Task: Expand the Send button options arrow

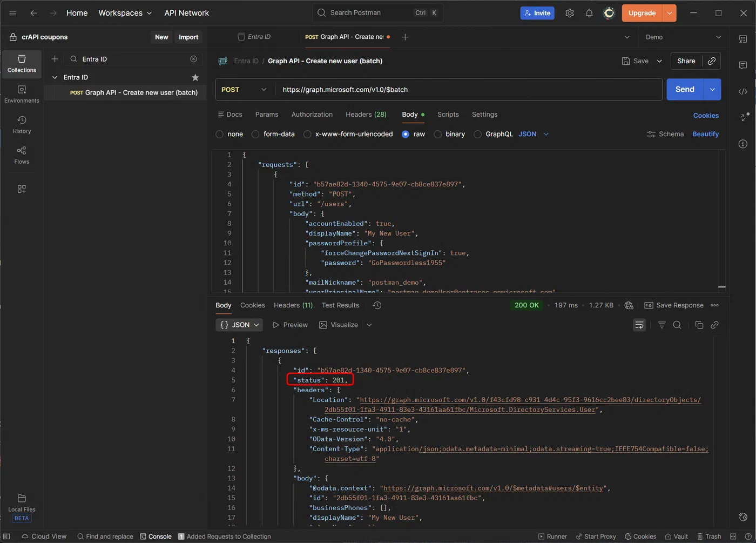Action: pyautogui.click(x=712, y=90)
